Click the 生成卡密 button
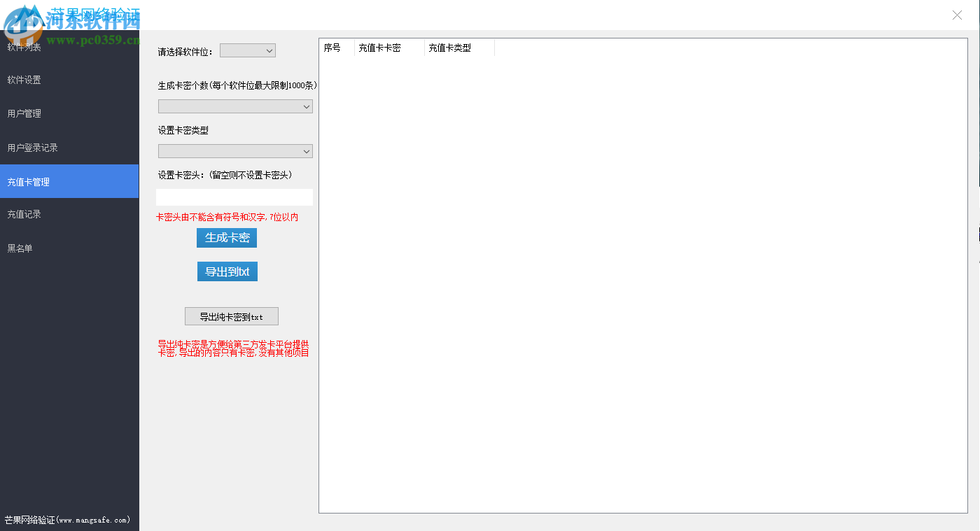Image resolution: width=980 pixels, height=531 pixels. pos(226,237)
